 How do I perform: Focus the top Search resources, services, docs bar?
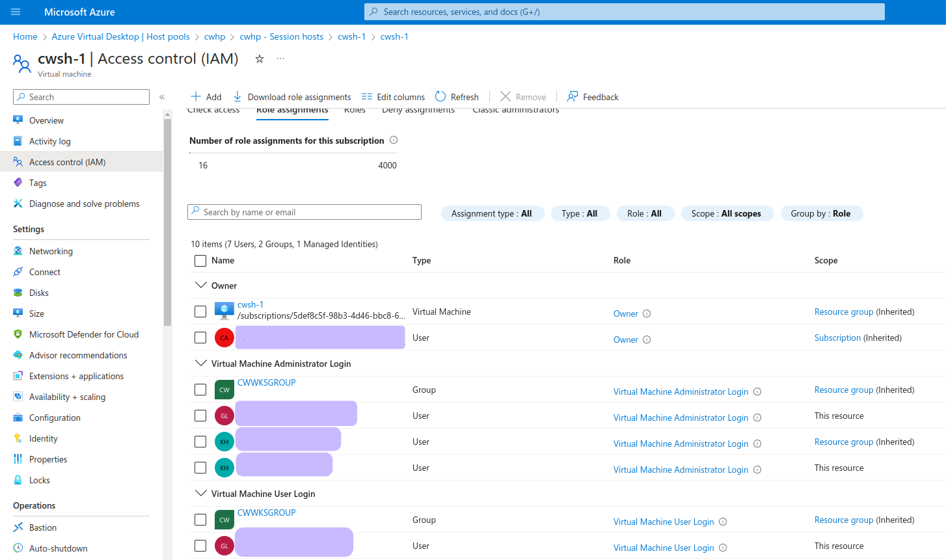[x=625, y=12]
